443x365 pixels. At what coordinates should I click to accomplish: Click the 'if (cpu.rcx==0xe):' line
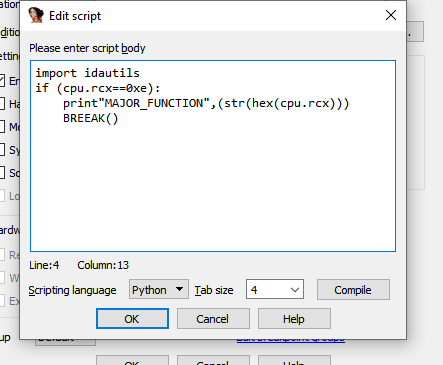click(x=98, y=88)
